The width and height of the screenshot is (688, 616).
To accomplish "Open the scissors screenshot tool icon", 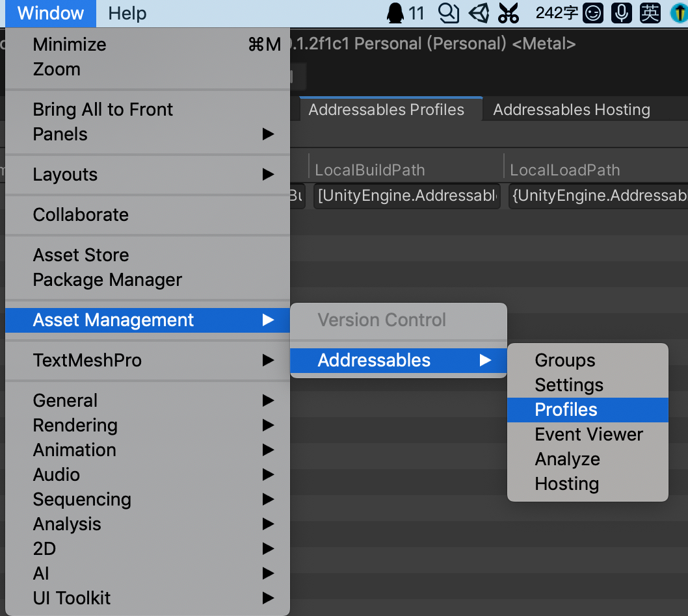I will pos(508,13).
